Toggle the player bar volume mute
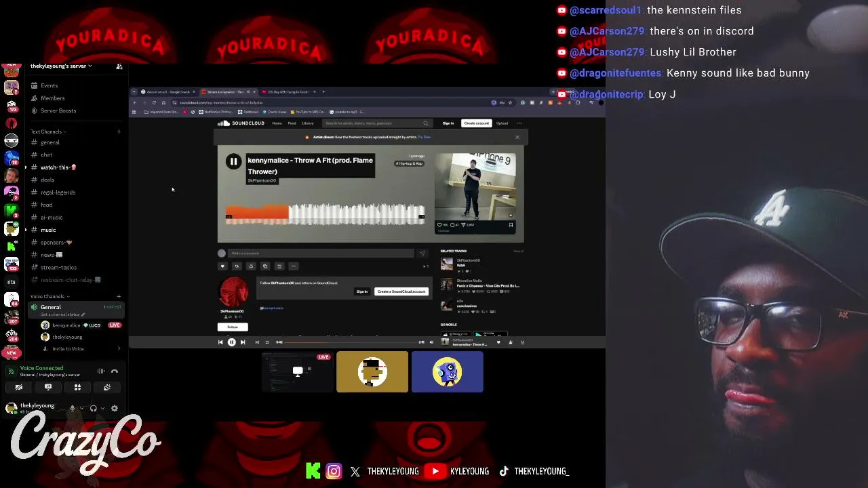 point(431,342)
